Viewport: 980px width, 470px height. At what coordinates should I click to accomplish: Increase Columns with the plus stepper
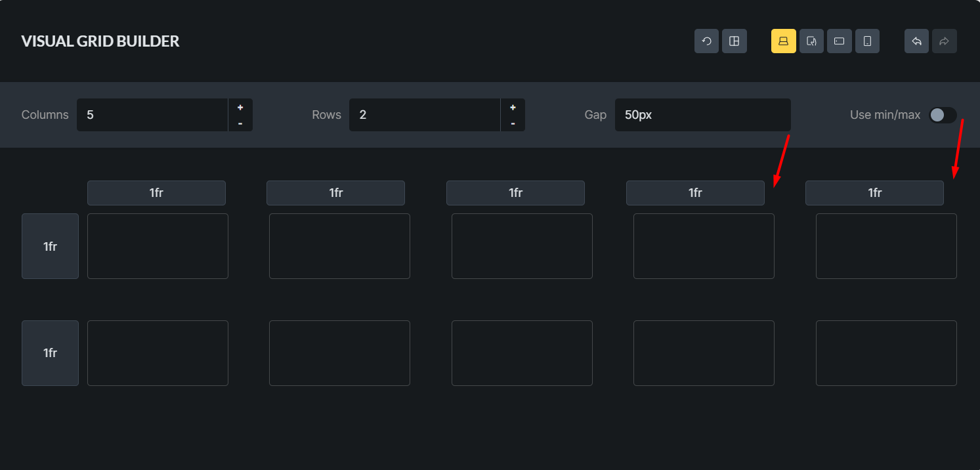(x=240, y=107)
